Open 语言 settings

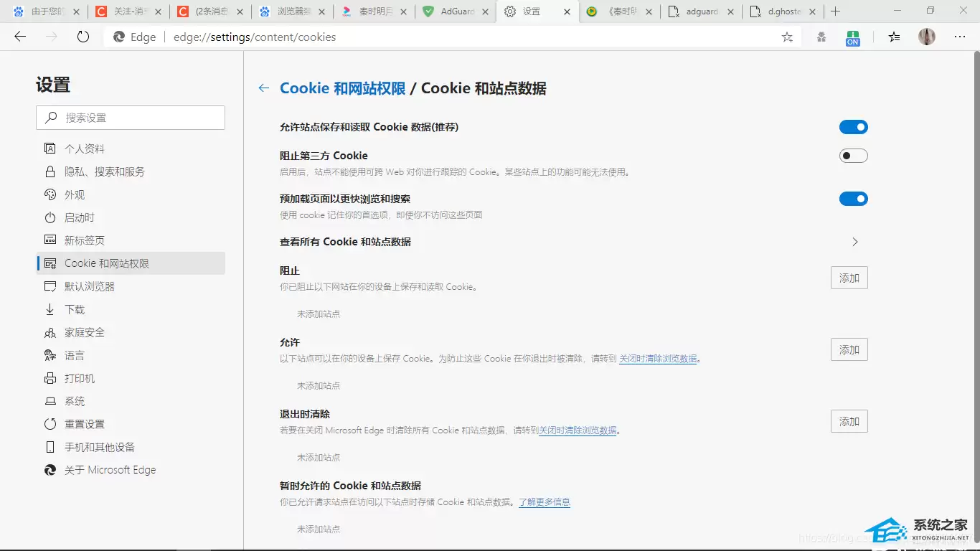tap(131, 355)
